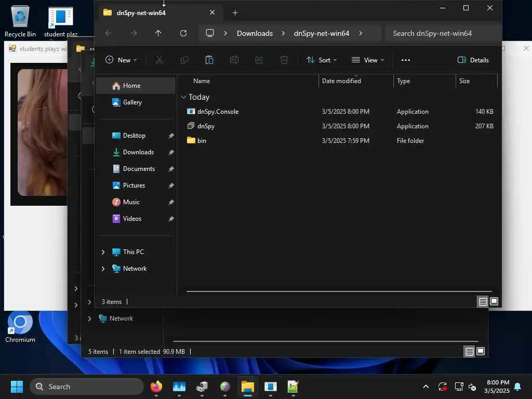Open the Windows Start menu

[17, 387]
